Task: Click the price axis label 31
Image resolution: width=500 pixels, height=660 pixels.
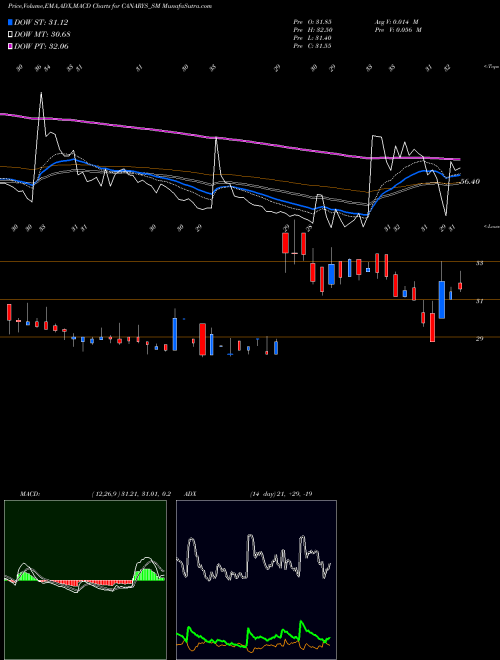Action: pos(479,301)
